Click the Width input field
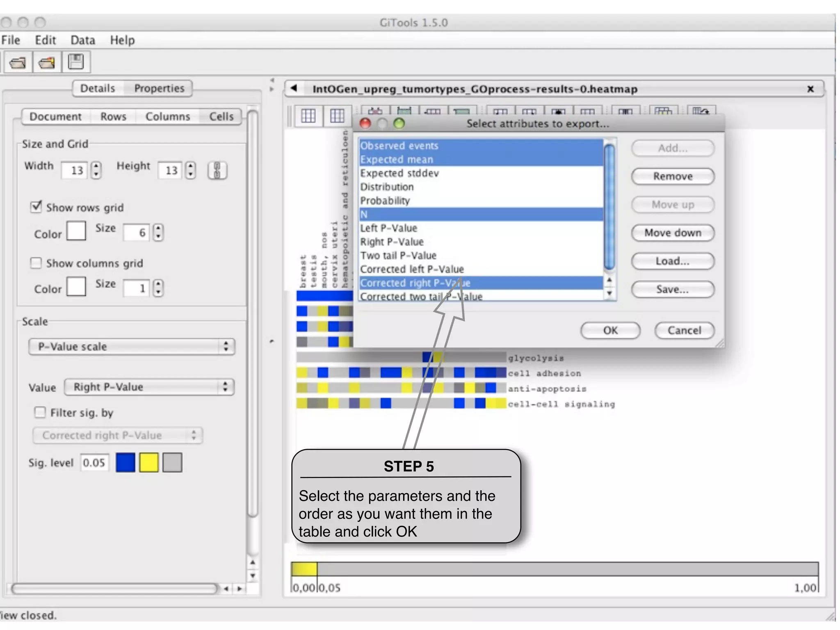 (x=74, y=170)
